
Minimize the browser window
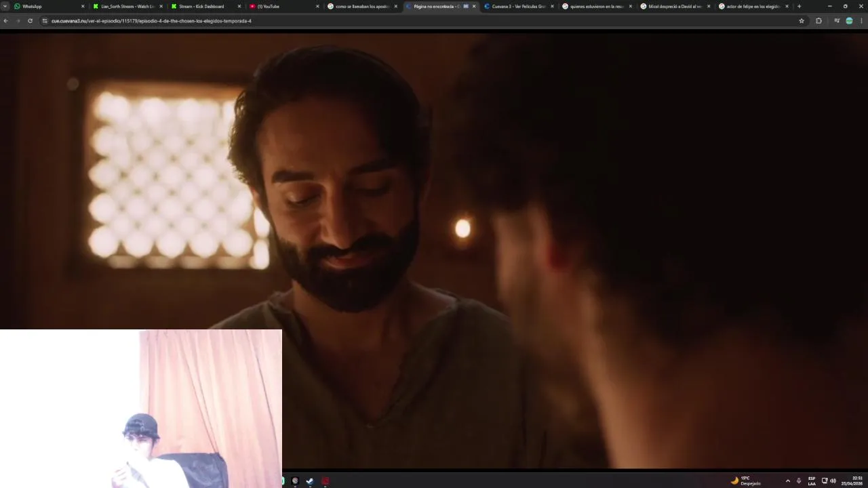click(x=829, y=6)
